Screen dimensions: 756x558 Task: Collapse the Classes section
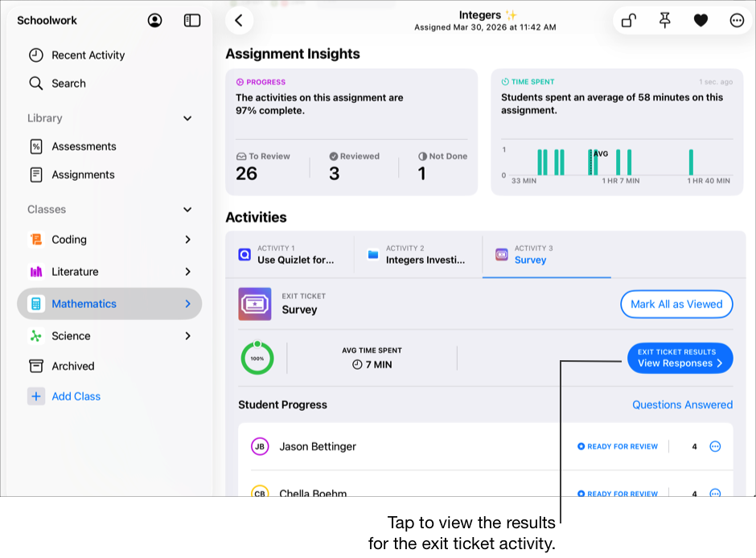[187, 209]
